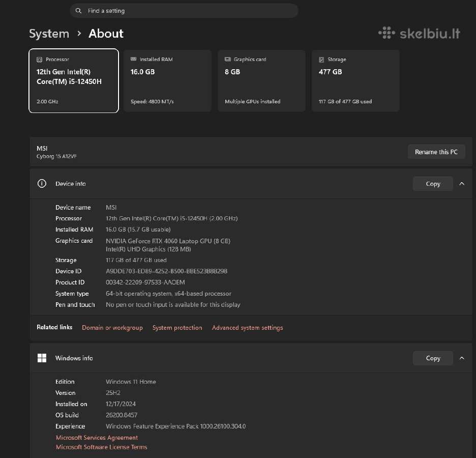
Task: Select Product ID value 00342-22209-97533-AAOEM
Action: (x=145, y=282)
